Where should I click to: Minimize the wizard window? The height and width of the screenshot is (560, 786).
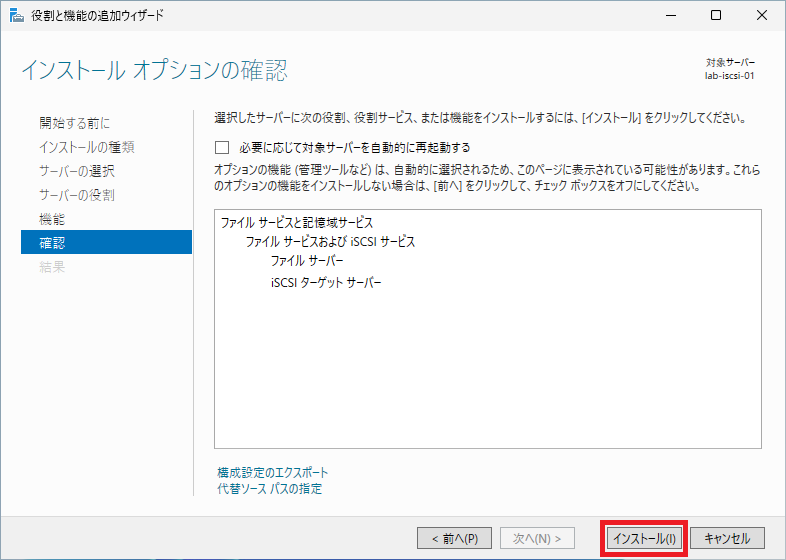click(x=671, y=16)
